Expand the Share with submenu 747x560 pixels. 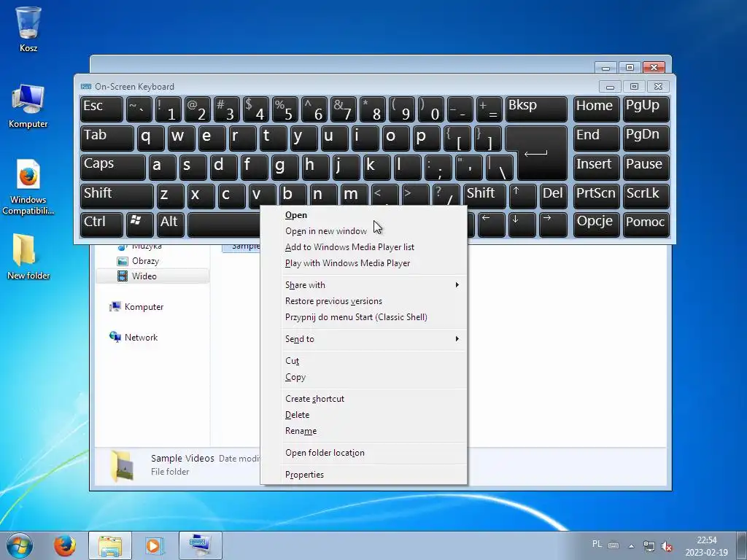(374, 285)
